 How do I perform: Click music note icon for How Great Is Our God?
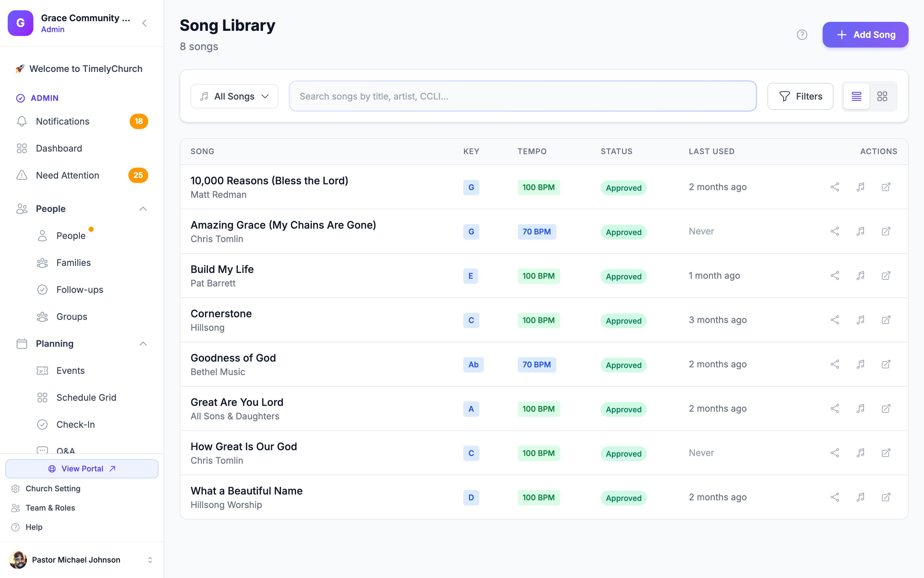coord(860,453)
